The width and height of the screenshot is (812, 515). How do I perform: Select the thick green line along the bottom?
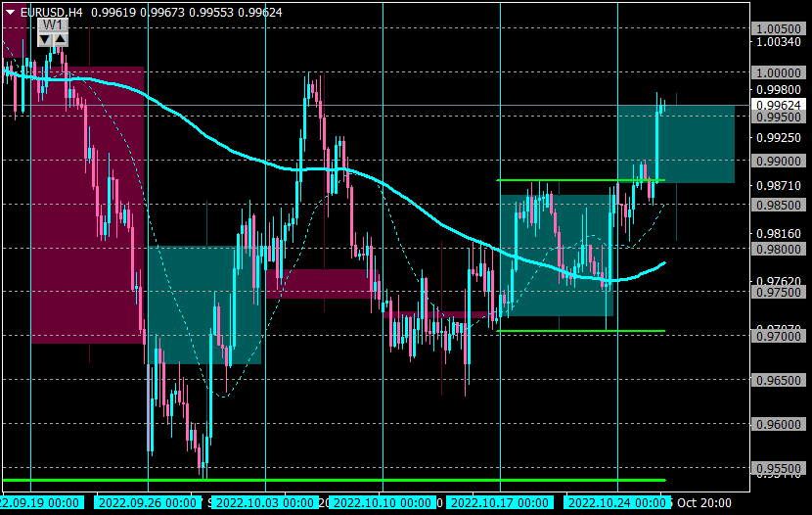[x=334, y=481]
